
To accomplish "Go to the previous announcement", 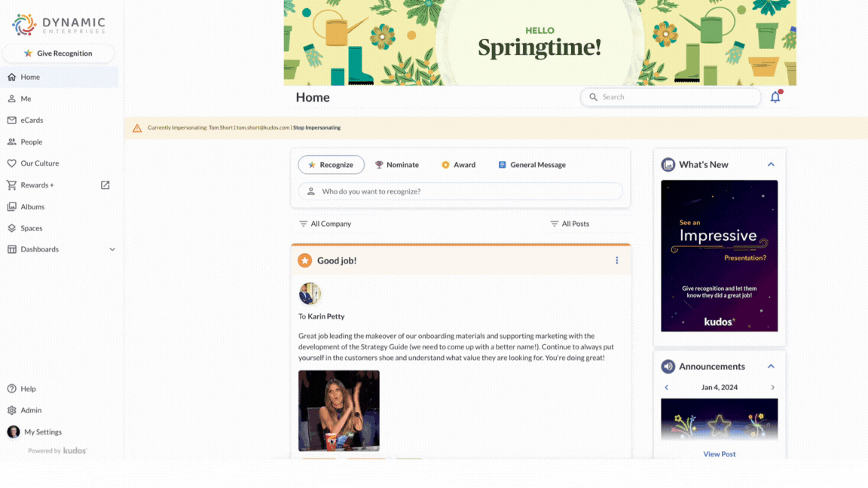I will click(x=667, y=387).
